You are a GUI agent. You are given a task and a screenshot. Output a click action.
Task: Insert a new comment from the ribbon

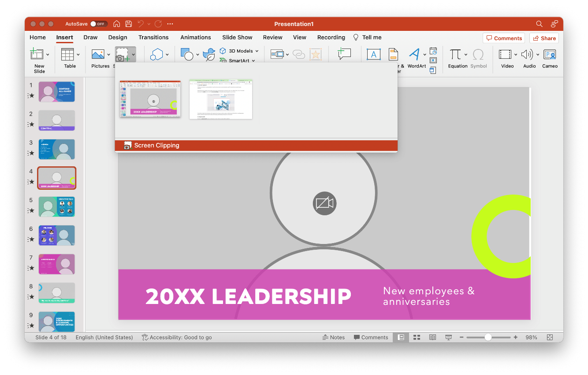point(344,54)
